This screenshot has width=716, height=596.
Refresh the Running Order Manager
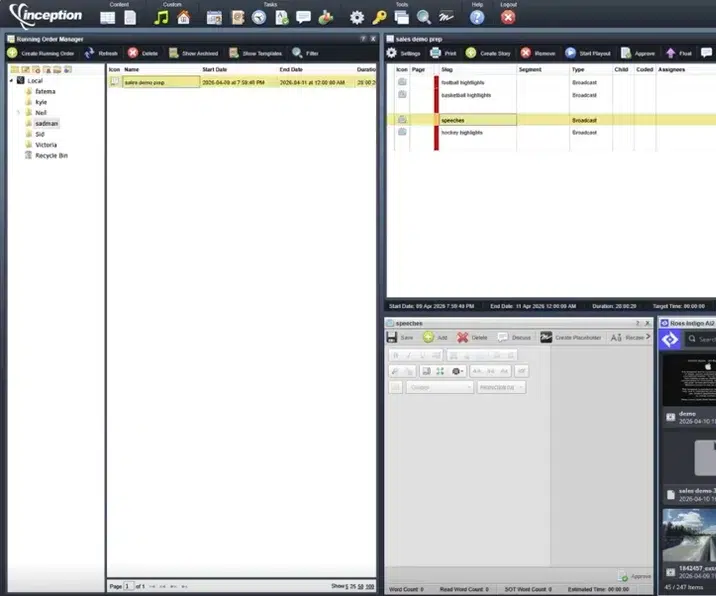[x=101, y=53]
